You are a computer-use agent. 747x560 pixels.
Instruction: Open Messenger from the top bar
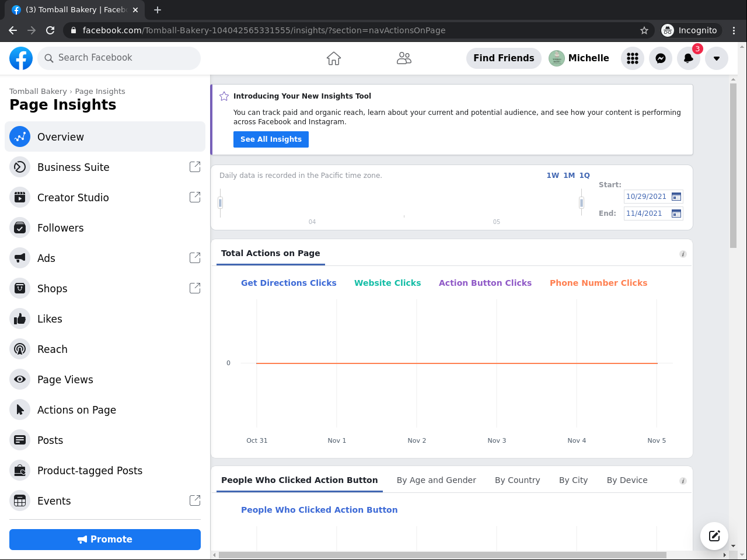click(661, 58)
